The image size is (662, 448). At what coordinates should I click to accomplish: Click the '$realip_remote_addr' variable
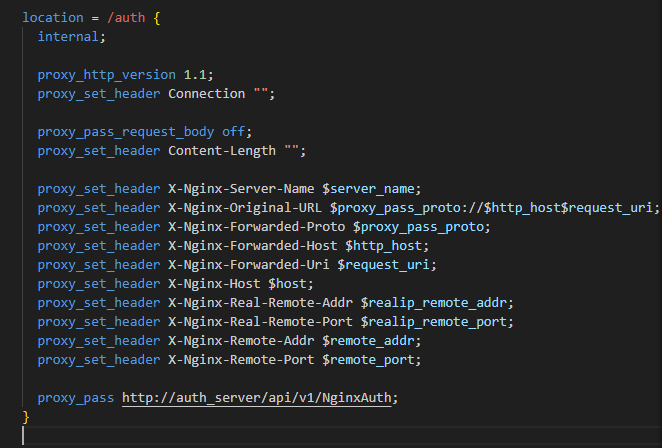click(x=434, y=303)
